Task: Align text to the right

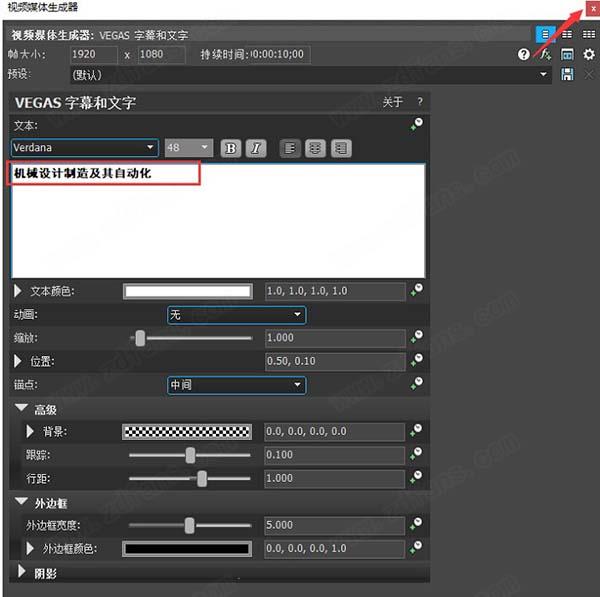Action: [x=341, y=148]
